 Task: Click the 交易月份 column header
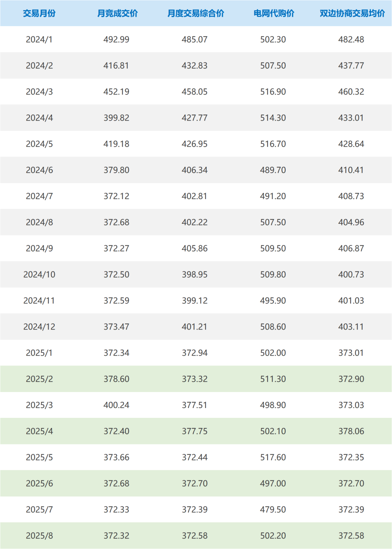(x=39, y=13)
